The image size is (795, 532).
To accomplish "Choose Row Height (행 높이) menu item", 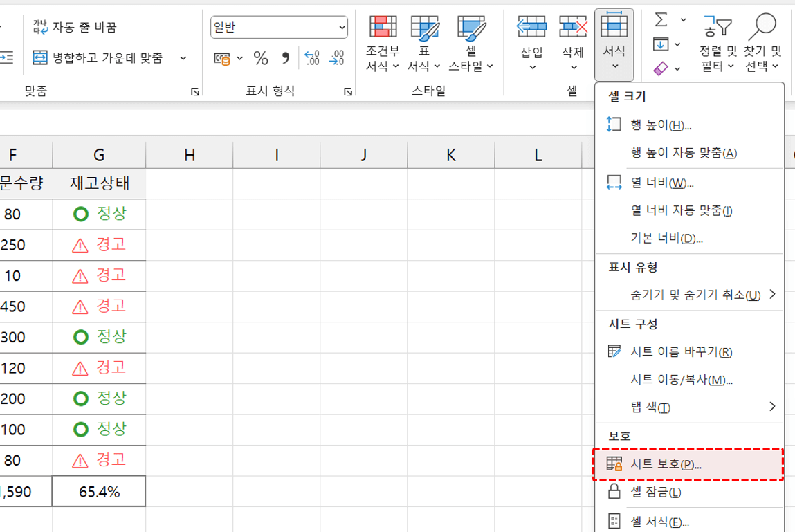I will click(x=660, y=125).
